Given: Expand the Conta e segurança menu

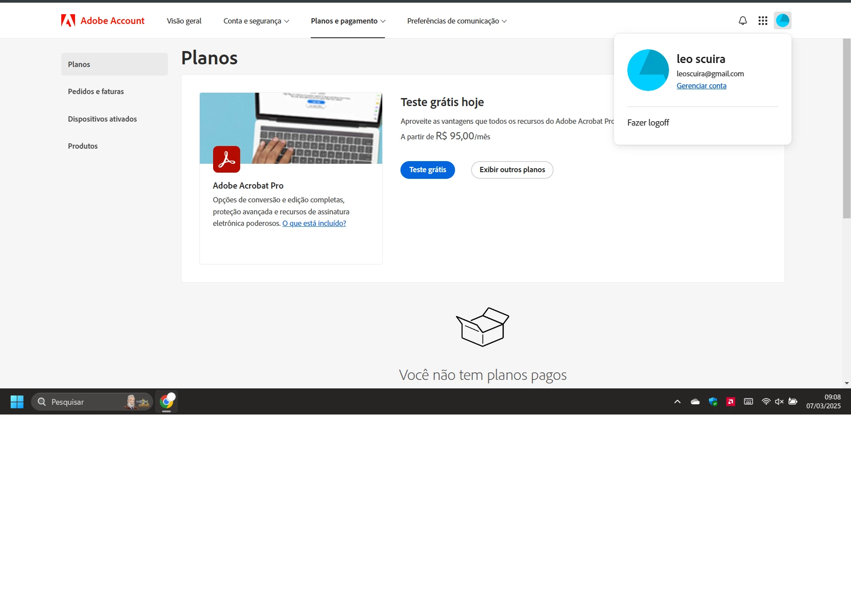Looking at the screenshot, I should (256, 21).
